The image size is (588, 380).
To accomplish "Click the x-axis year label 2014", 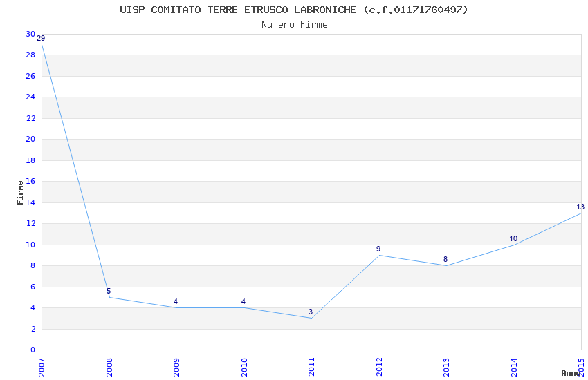I will pos(514,368).
